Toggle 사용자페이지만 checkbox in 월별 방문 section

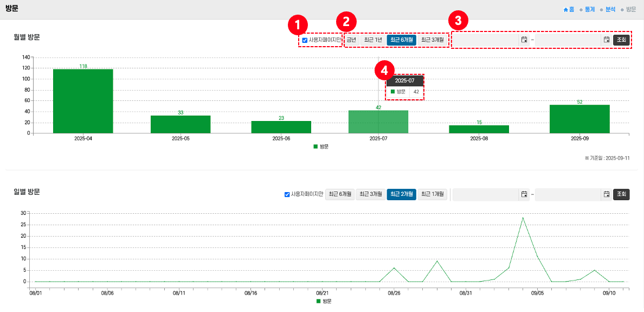click(x=305, y=40)
